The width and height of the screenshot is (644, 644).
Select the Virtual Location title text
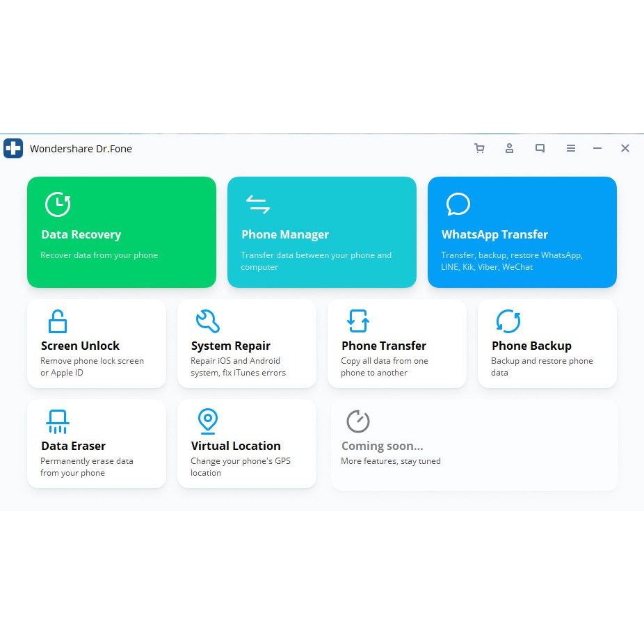coord(236,446)
